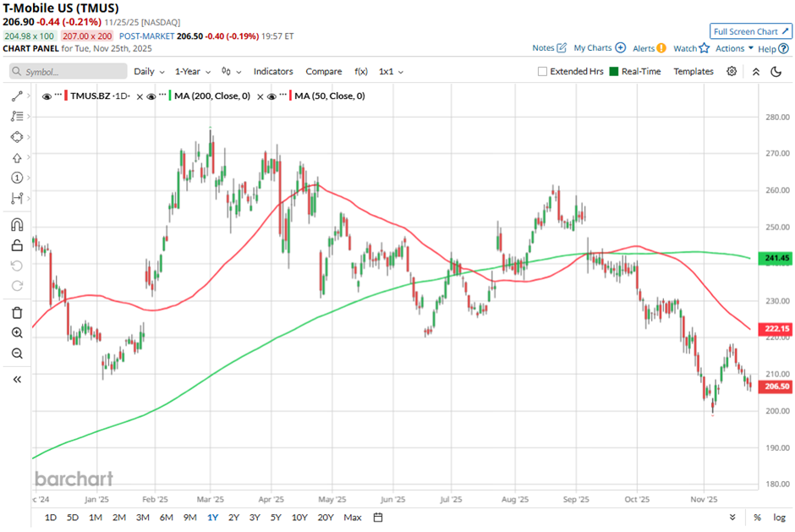Expand bottom panel with down chevrons
This screenshot has height=532, width=795.
pyautogui.click(x=732, y=518)
